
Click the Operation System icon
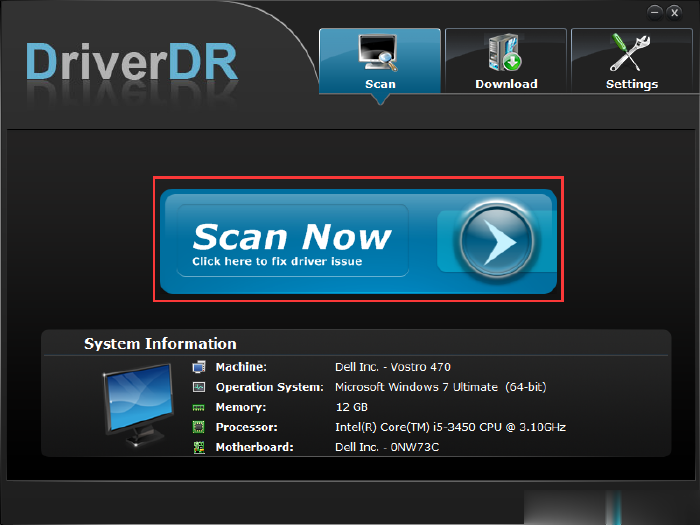[199, 387]
